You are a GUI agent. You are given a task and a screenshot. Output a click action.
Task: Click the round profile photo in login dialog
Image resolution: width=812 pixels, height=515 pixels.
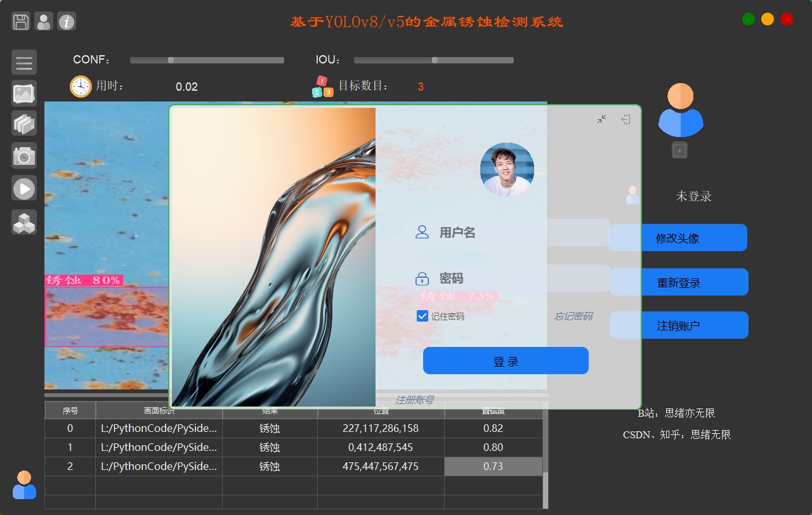507,169
